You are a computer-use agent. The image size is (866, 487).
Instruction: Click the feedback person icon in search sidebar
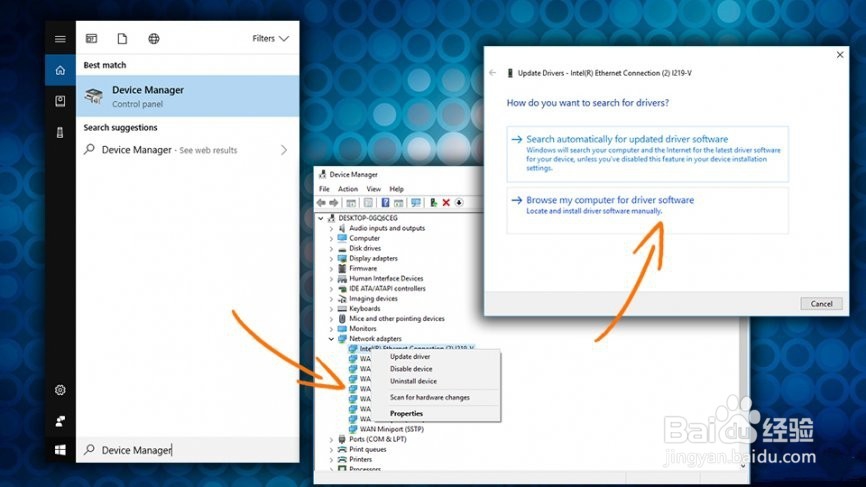coord(60,421)
